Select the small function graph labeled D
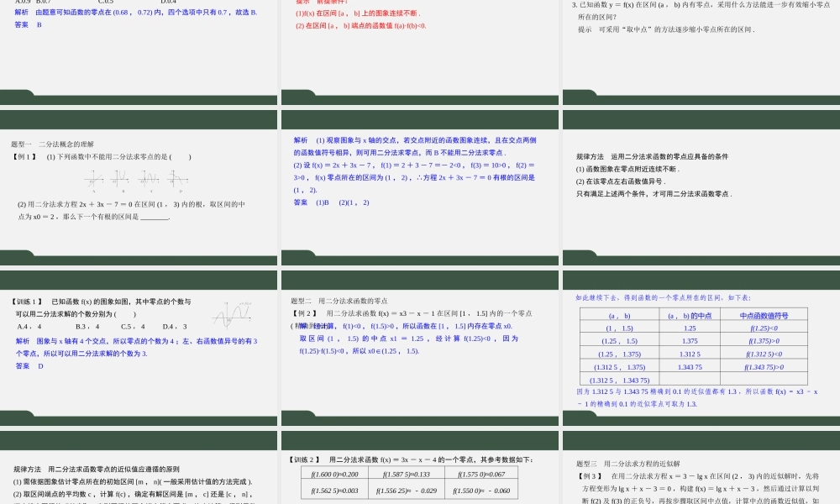Viewport: 840px width, 504px height. tap(181, 178)
